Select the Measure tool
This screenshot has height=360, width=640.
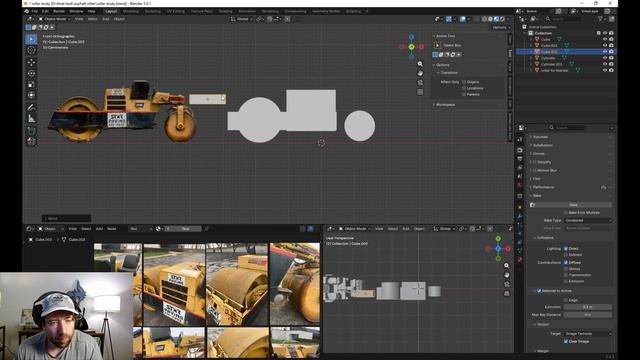31,119
